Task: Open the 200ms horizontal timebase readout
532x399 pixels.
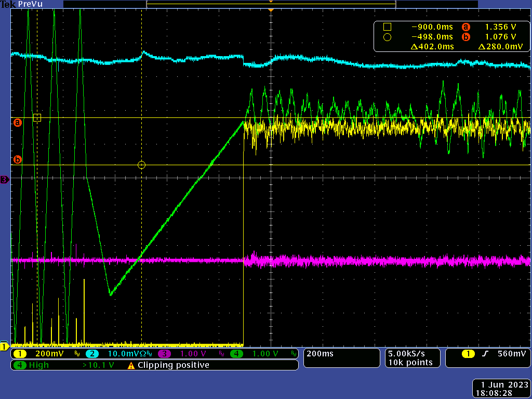Action: 321,354
